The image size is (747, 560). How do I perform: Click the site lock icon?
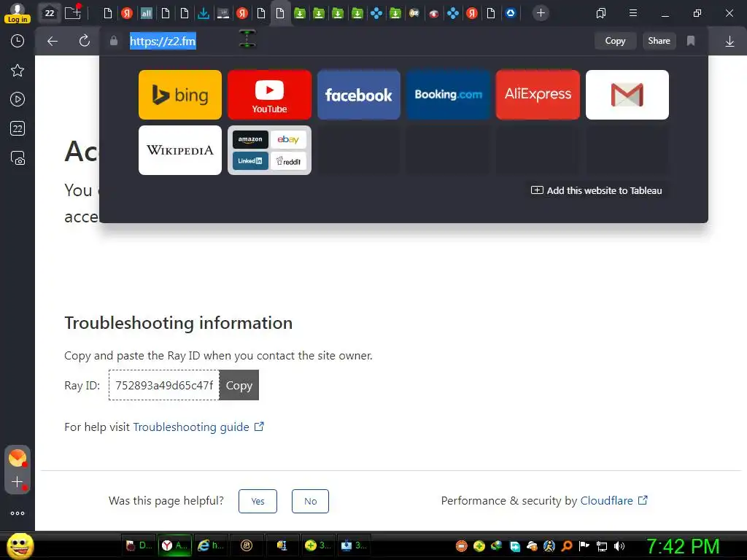point(113,41)
